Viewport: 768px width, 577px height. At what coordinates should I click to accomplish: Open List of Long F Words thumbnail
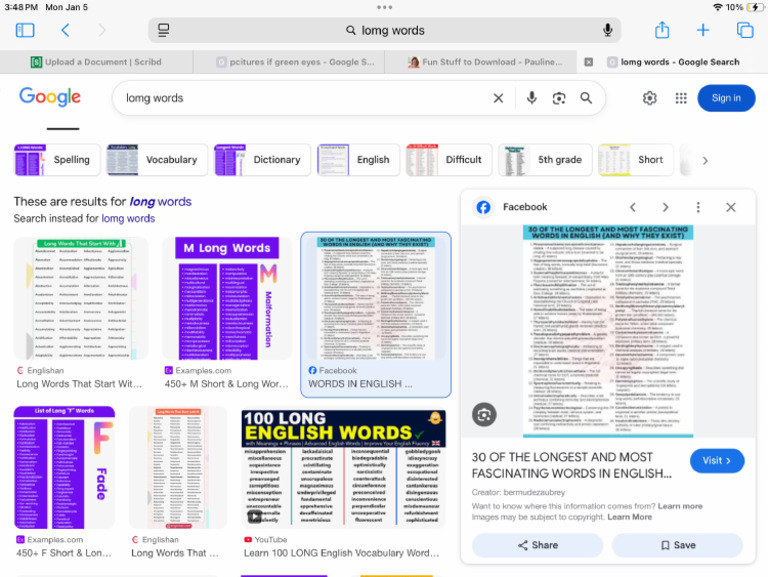64,467
